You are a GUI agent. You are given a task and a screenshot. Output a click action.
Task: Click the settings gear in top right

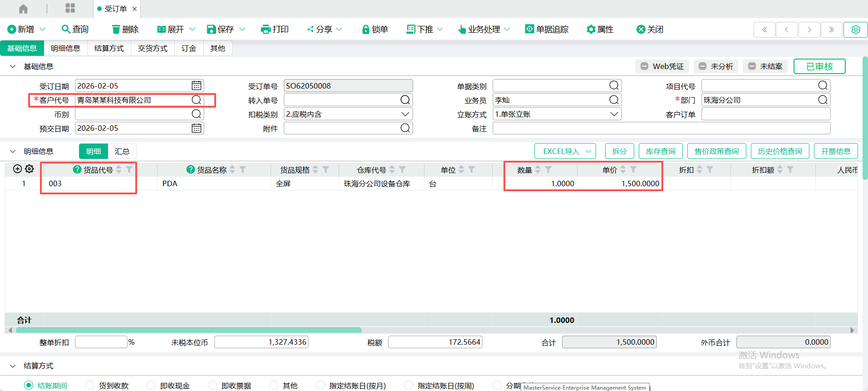(855, 30)
